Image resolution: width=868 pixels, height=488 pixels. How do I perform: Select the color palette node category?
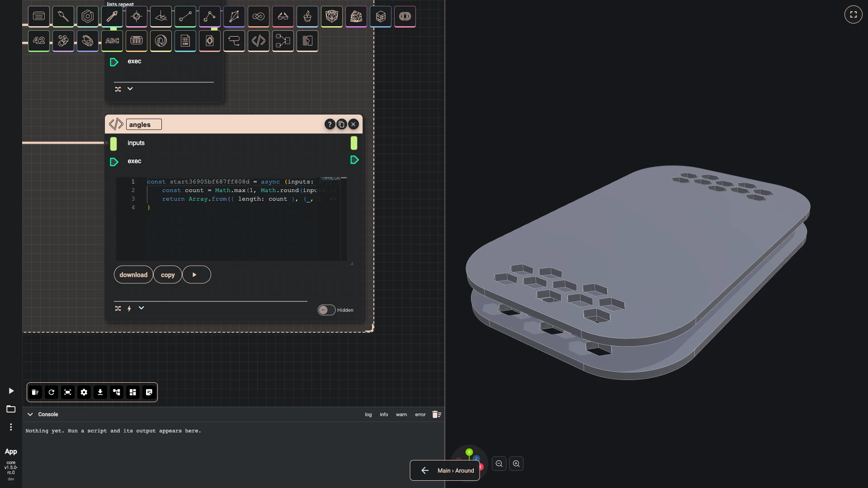coord(88,41)
